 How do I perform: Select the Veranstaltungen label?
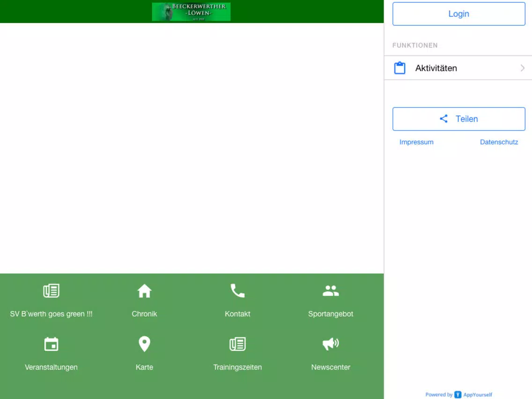click(51, 367)
